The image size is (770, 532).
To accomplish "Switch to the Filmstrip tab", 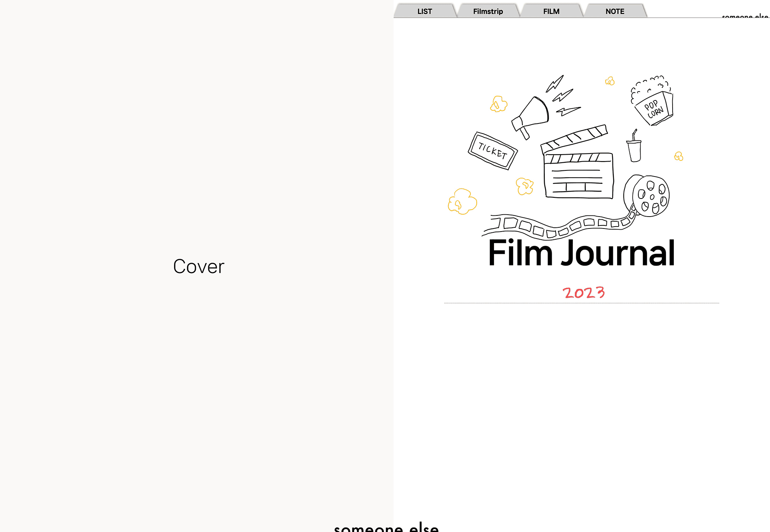I will tap(488, 11).
